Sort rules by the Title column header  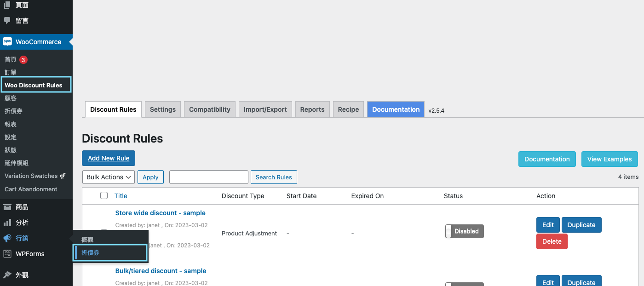click(121, 196)
